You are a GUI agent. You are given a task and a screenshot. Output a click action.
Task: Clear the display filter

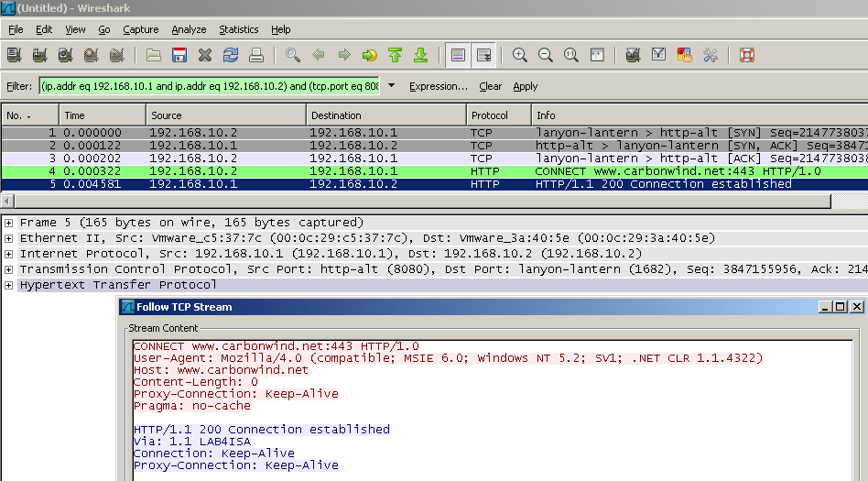pyautogui.click(x=491, y=86)
